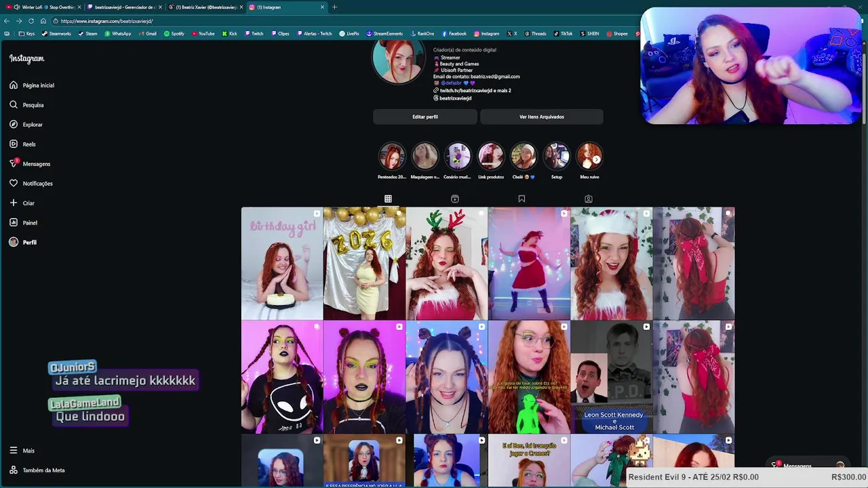Screen dimensions: 868x488
Task: Open the Painel dashboard
Action: 23,223
